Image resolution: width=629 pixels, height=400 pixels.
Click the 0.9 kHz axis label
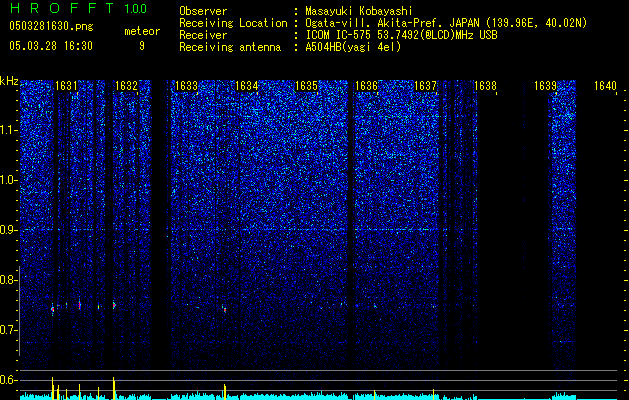point(7,230)
